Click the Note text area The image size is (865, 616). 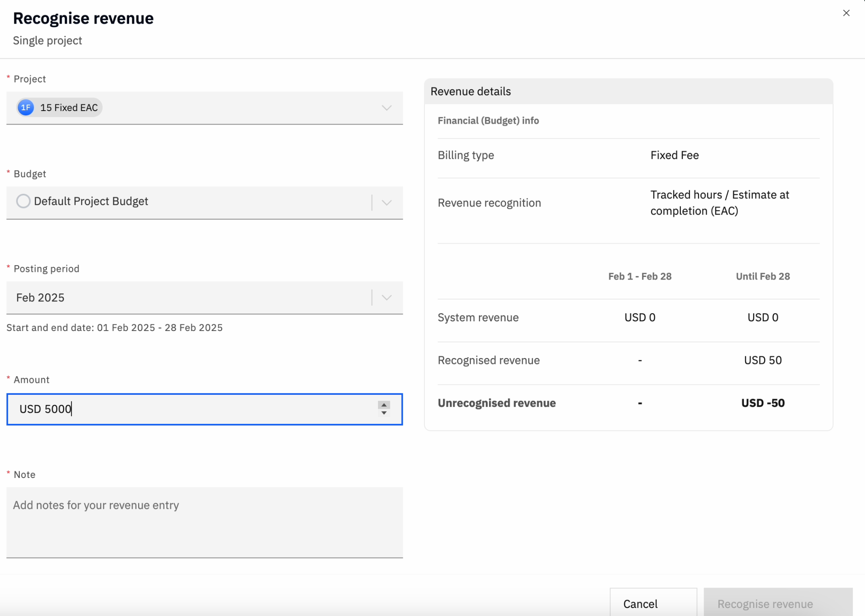click(204, 522)
